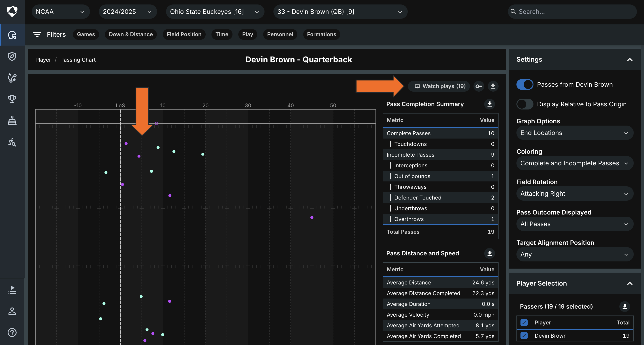The width and height of the screenshot is (644, 345).
Task: Click the app logo icon in top-left
Action: tap(12, 11)
